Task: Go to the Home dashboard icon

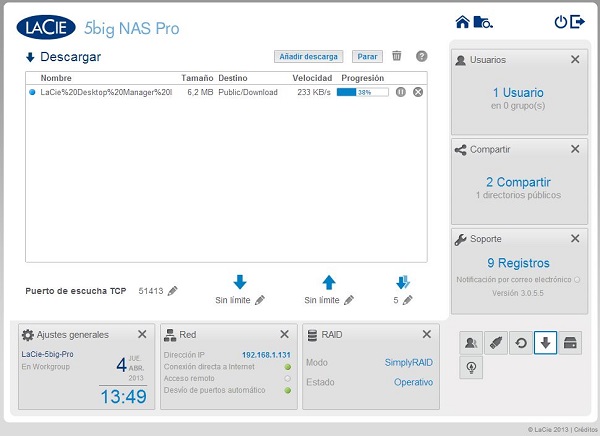Action: coord(462,22)
